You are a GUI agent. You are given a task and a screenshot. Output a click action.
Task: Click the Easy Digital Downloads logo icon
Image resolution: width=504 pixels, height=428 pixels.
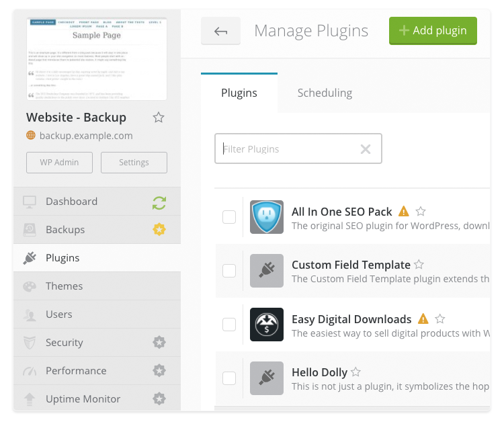[267, 325]
